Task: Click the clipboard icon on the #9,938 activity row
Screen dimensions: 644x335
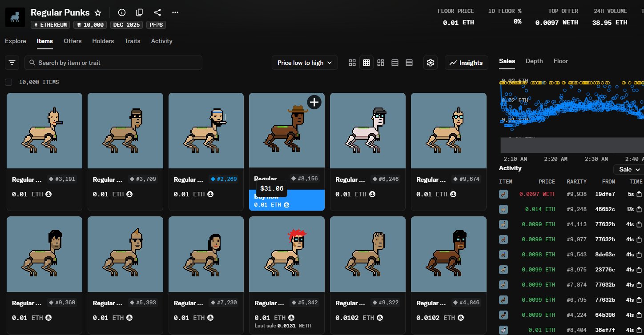Action: [639, 194]
